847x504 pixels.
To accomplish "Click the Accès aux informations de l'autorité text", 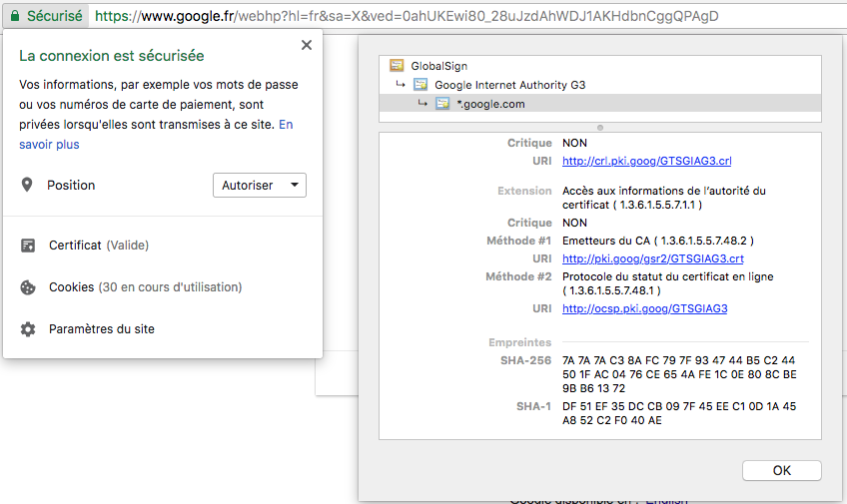I will [664, 198].
